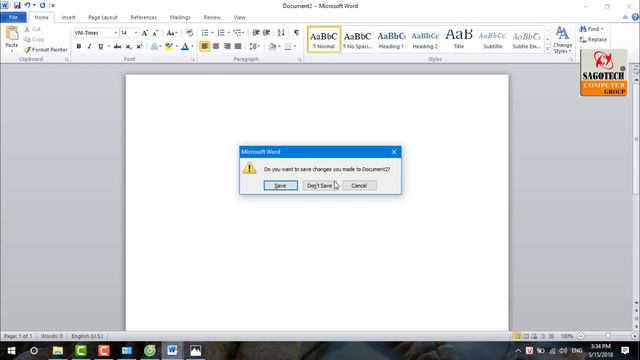Image resolution: width=640 pixels, height=360 pixels.
Task: Close the Microsoft Word dialog with X
Action: click(394, 152)
